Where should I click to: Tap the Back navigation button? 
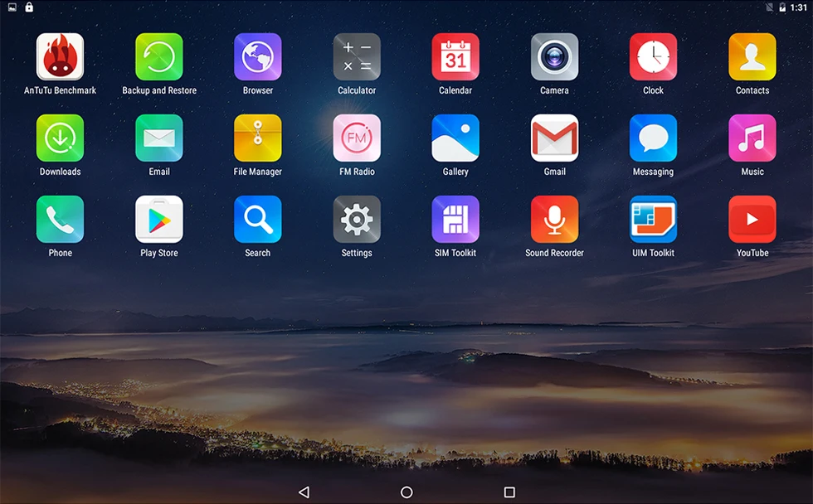click(x=304, y=492)
